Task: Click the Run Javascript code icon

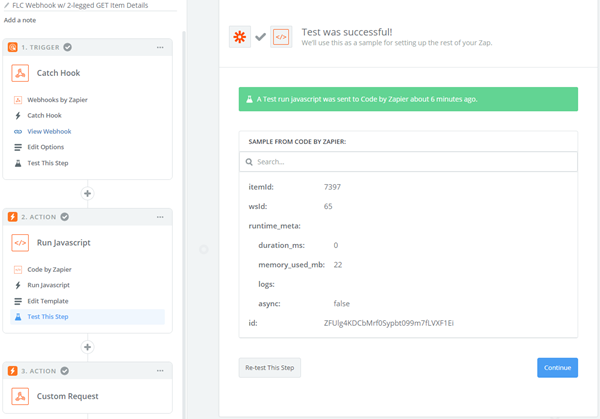Action: (20, 242)
